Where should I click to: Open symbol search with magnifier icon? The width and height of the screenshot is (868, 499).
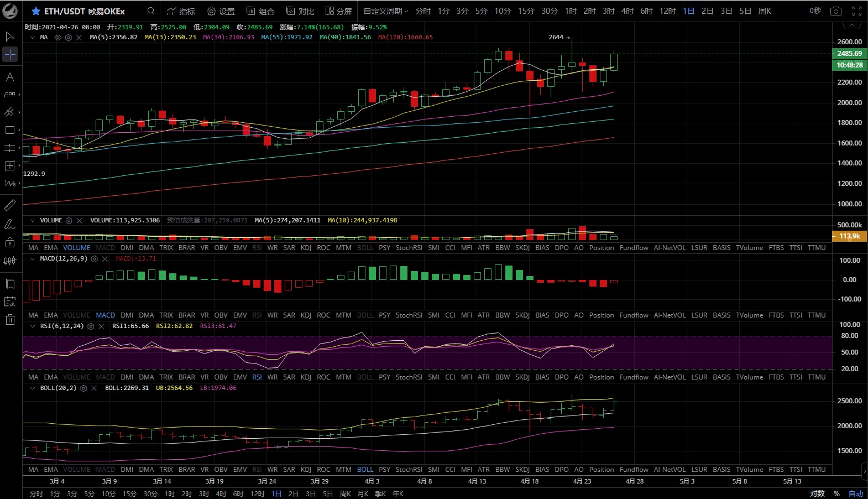[151, 11]
